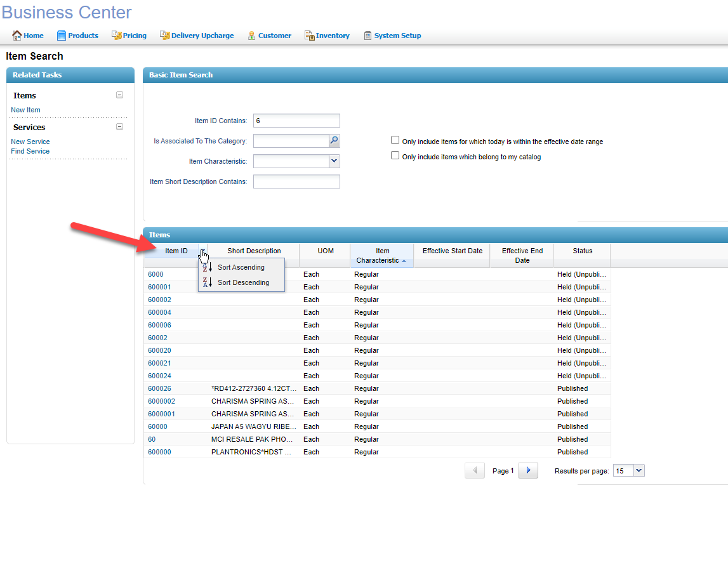This screenshot has height=568, width=728.
Task: Collapse the Services section in Related Tasks
Action: pyautogui.click(x=119, y=127)
